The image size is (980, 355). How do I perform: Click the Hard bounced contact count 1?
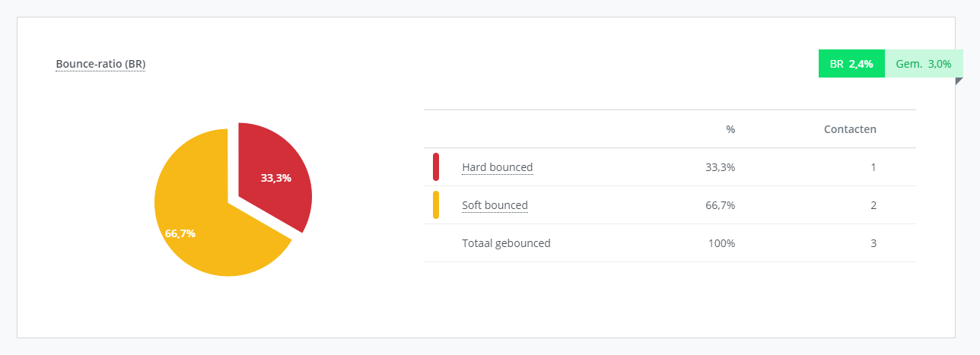pyautogui.click(x=873, y=167)
